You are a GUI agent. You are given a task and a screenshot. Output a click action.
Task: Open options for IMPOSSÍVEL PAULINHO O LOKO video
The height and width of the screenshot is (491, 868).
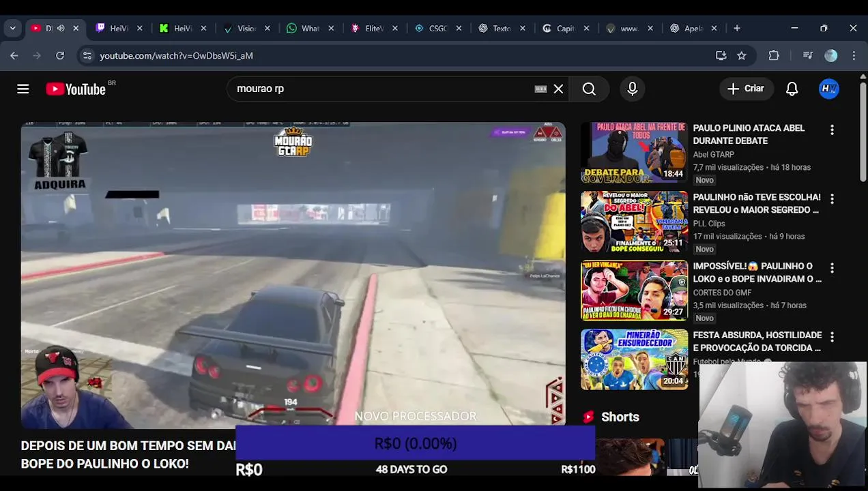[x=832, y=268]
